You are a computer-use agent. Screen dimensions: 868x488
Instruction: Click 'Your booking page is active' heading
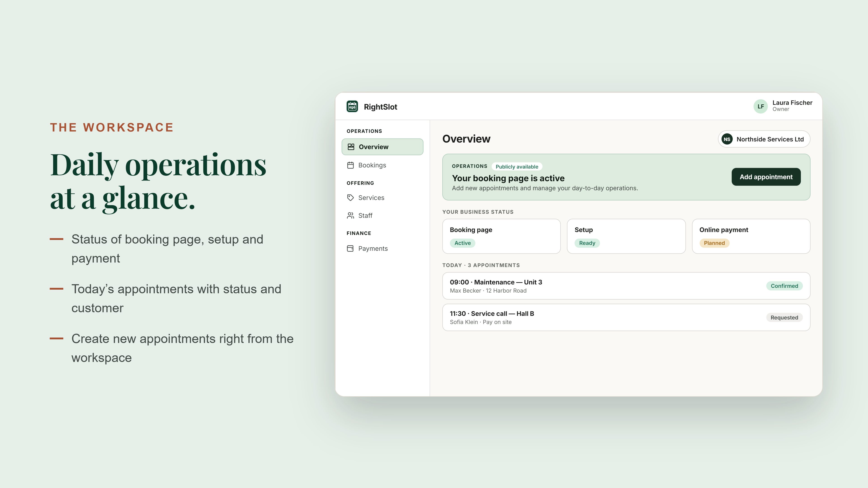click(508, 178)
